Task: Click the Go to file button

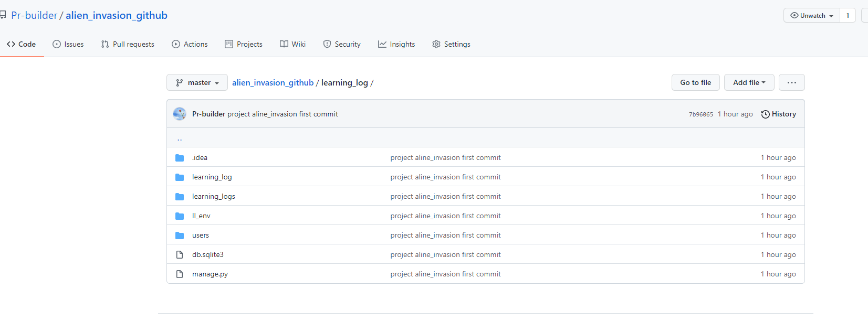Action: coord(696,82)
